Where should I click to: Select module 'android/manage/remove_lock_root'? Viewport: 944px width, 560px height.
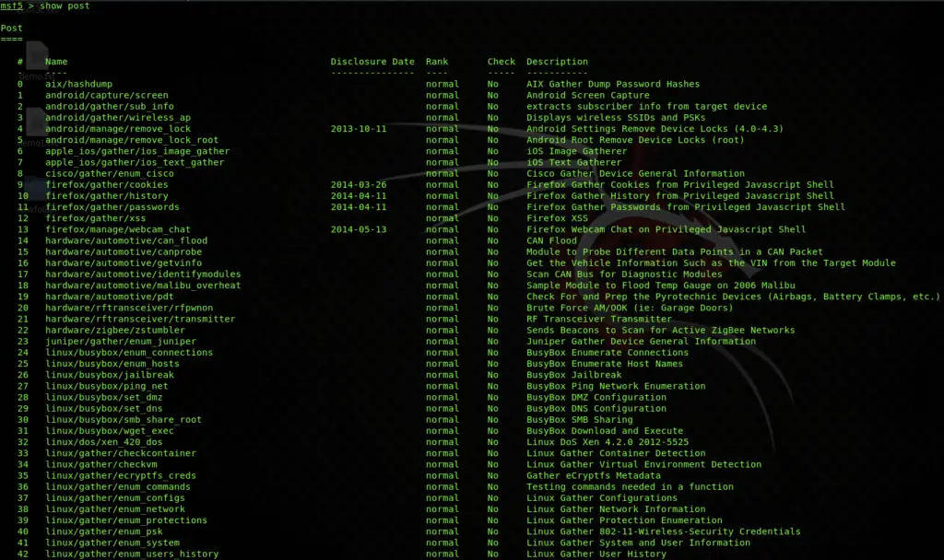[132, 140]
